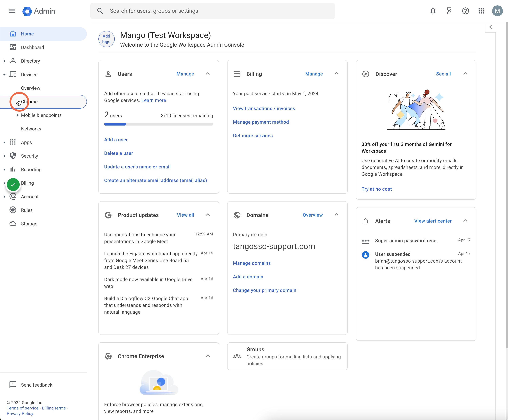Select Home in the sidebar
This screenshot has width=508, height=420.
(x=44, y=34)
